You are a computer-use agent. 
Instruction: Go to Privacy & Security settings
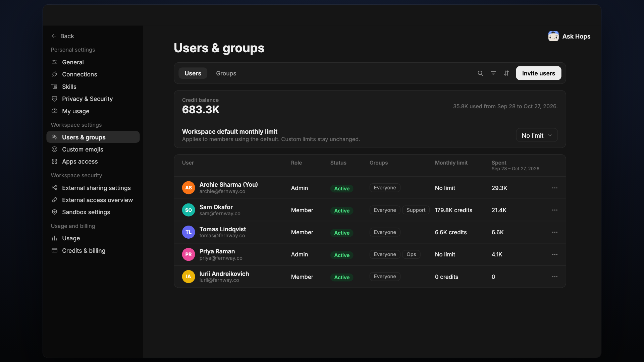tap(93, 99)
